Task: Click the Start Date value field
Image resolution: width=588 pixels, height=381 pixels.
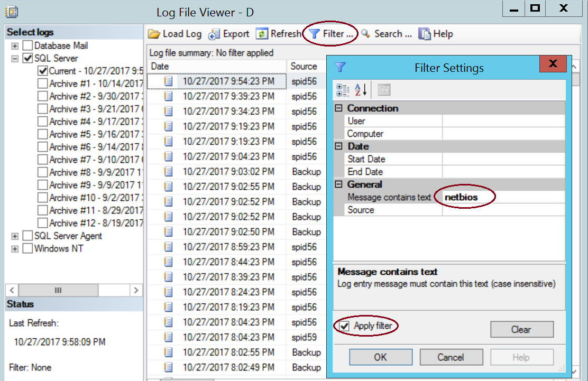Action: click(x=503, y=159)
